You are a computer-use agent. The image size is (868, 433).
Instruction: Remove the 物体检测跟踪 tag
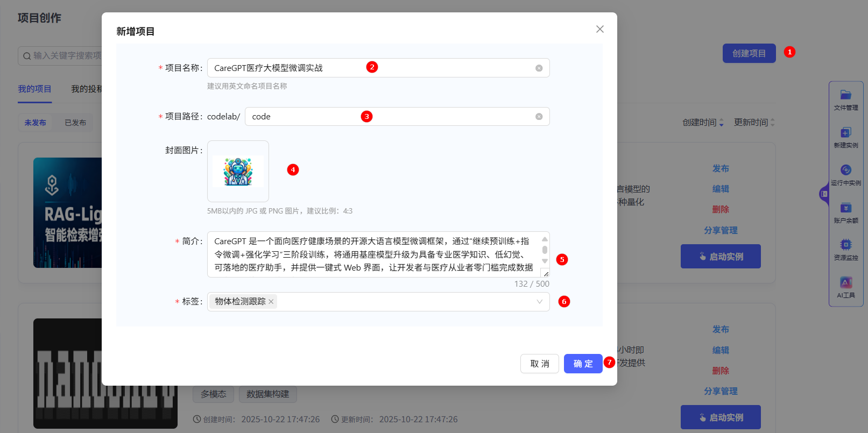click(271, 302)
